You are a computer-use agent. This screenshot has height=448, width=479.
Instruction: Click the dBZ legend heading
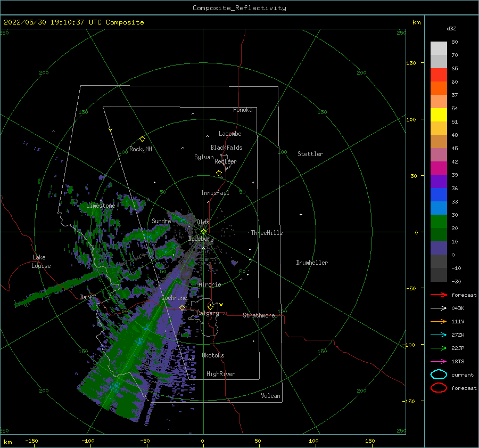tap(451, 28)
